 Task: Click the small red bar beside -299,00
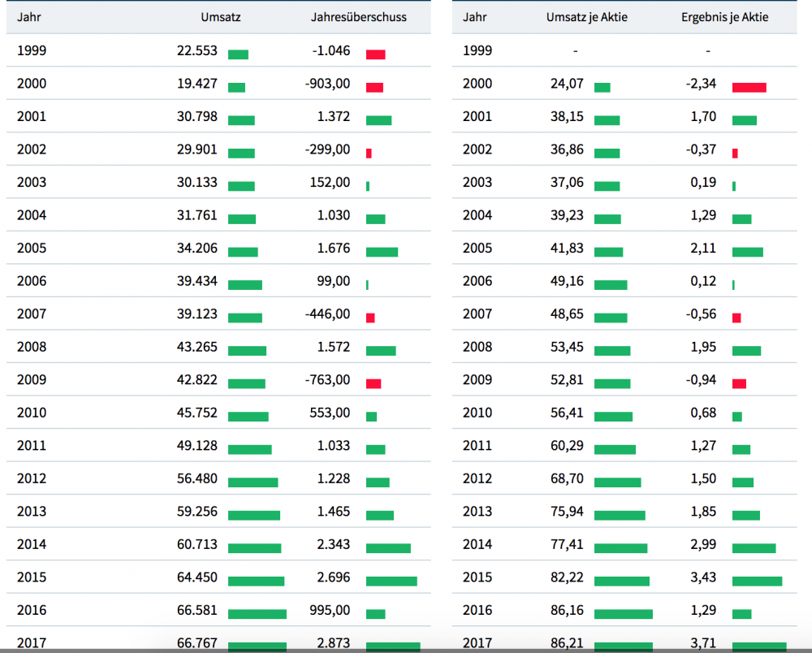(369, 154)
